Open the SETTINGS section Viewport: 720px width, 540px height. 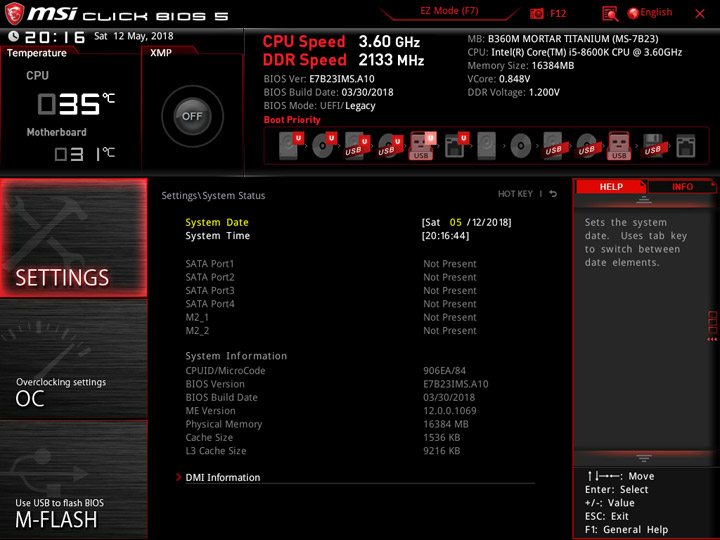(73, 237)
